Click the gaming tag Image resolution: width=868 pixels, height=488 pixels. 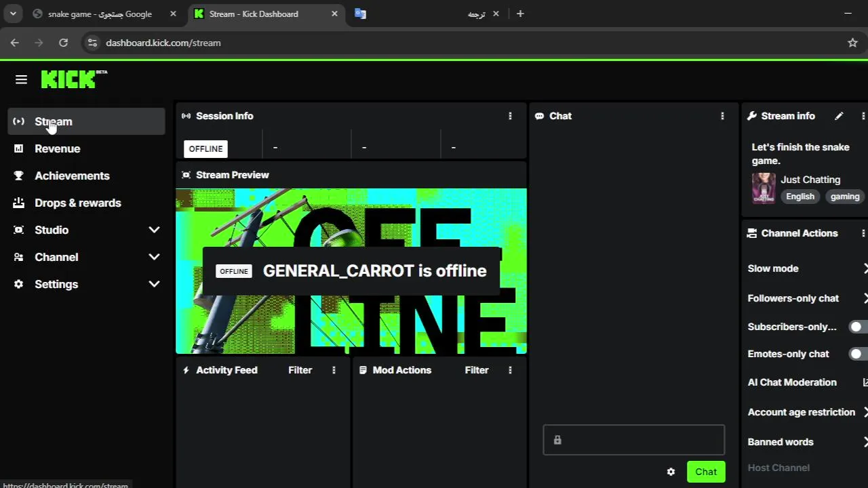[x=845, y=197]
